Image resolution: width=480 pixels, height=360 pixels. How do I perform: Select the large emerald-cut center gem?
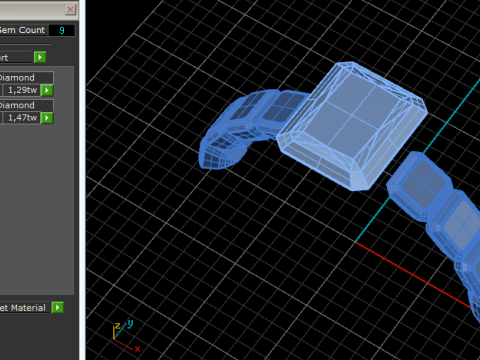[x=353, y=125]
